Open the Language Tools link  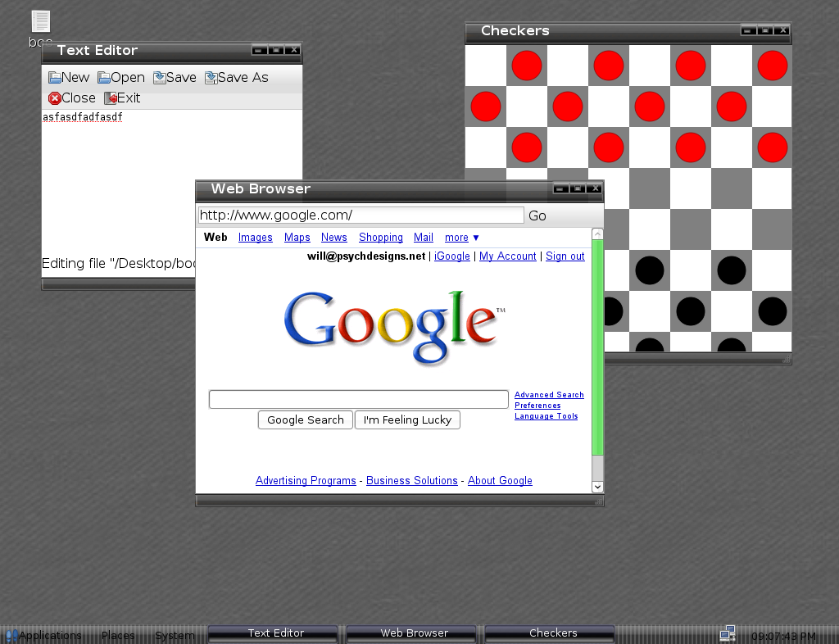(x=546, y=416)
